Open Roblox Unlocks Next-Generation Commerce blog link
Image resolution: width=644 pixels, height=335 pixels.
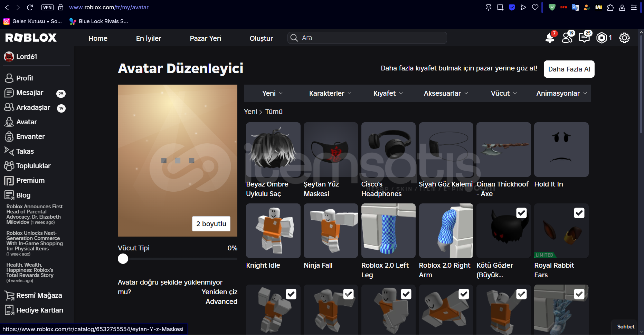point(35,243)
